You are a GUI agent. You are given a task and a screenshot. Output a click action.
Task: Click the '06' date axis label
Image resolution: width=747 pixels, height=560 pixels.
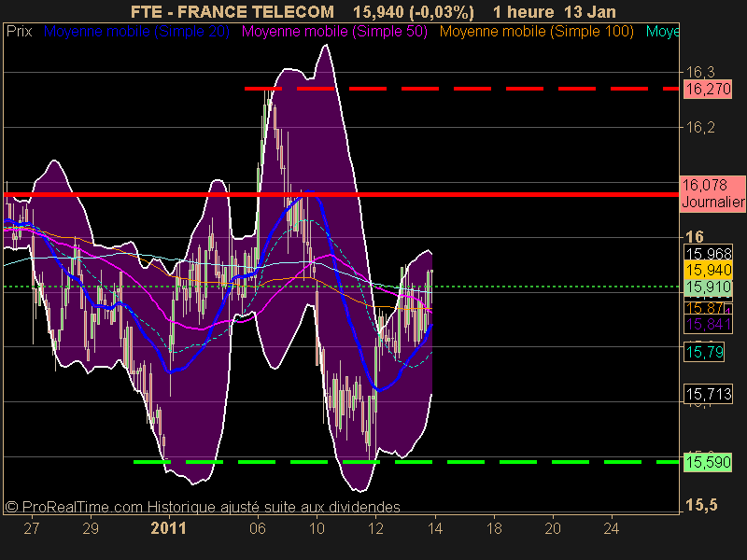click(x=258, y=528)
